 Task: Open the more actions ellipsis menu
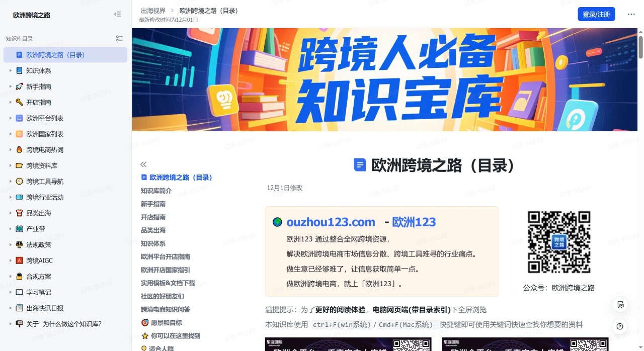point(631,14)
